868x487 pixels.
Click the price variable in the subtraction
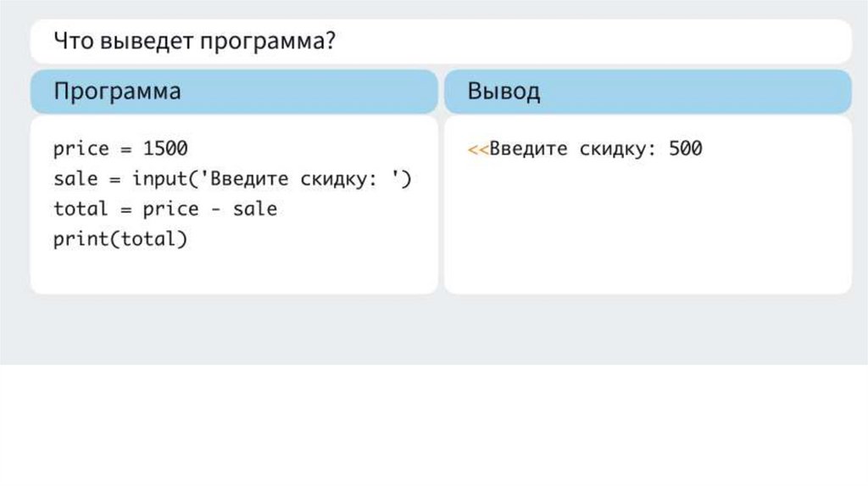point(170,209)
